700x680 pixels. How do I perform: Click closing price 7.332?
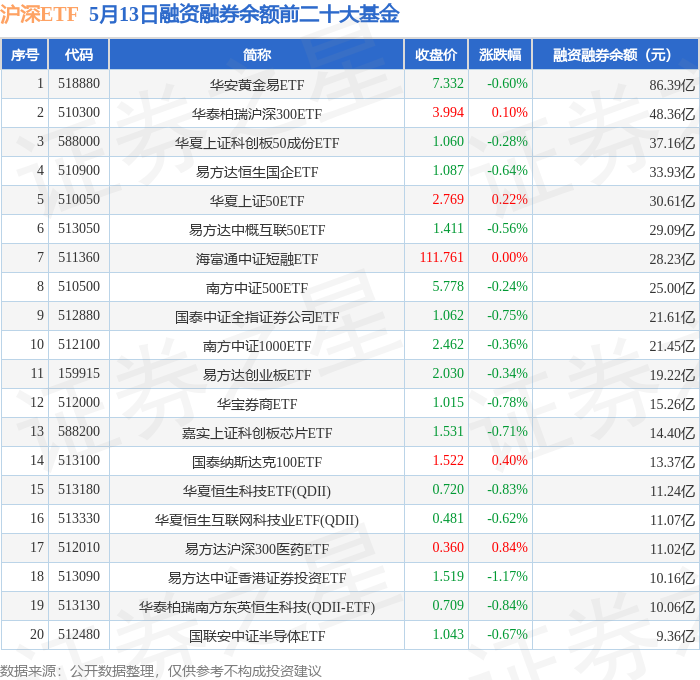[x=448, y=83]
